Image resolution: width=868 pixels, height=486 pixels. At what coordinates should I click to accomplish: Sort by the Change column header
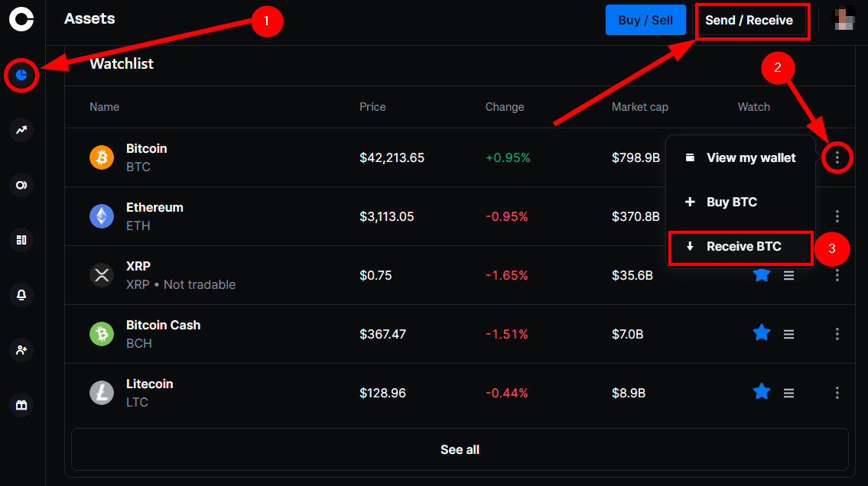(505, 107)
